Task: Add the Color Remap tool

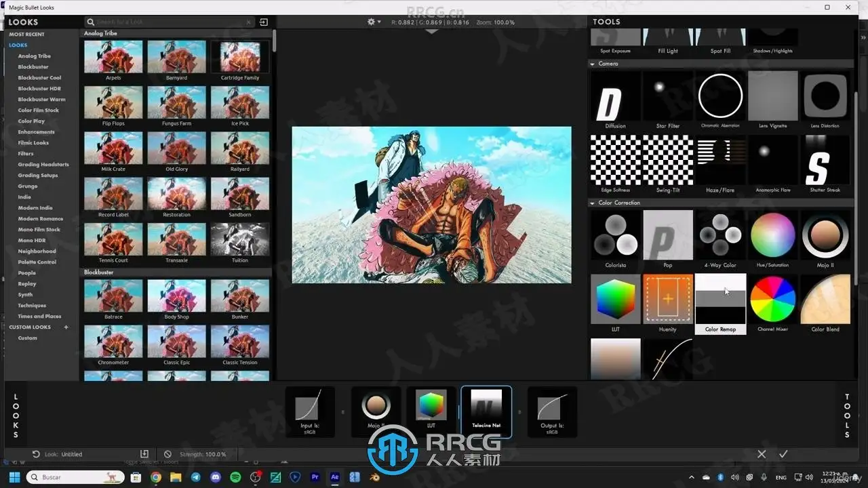Action: coord(720,304)
